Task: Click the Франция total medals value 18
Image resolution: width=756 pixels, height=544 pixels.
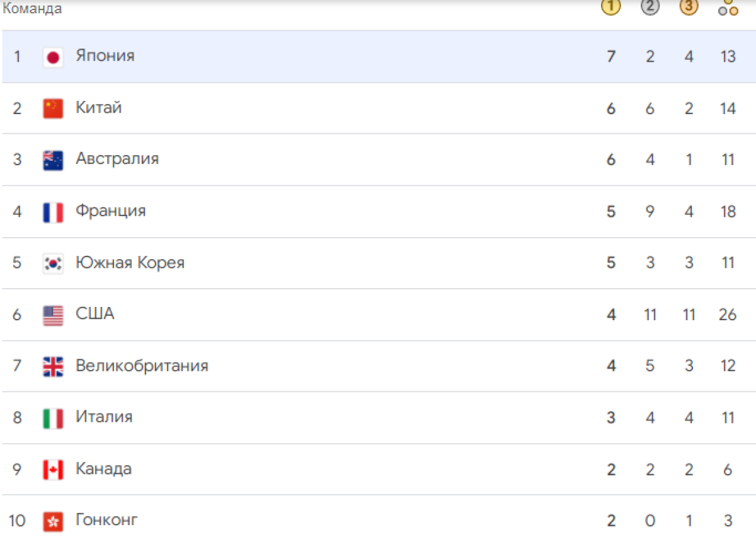Action: point(728,211)
